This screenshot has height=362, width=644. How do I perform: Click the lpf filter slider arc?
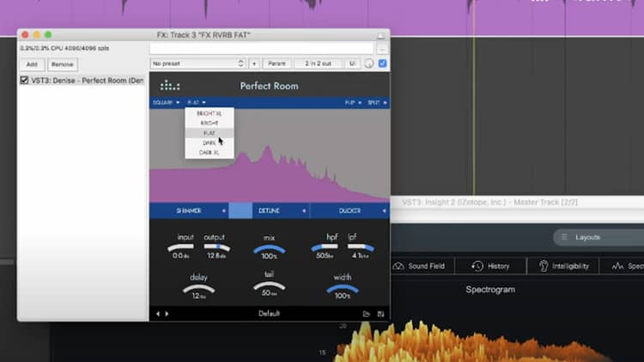click(361, 247)
